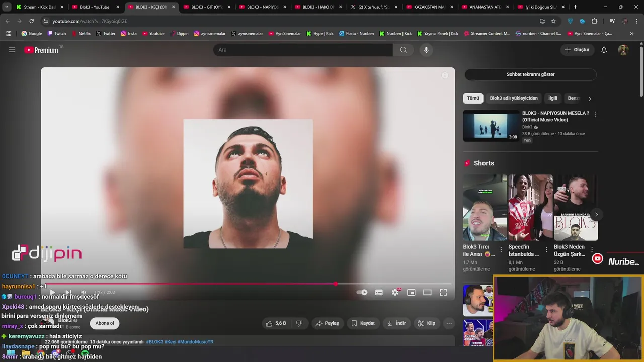Open YouTube notifications bell

pos(604,50)
